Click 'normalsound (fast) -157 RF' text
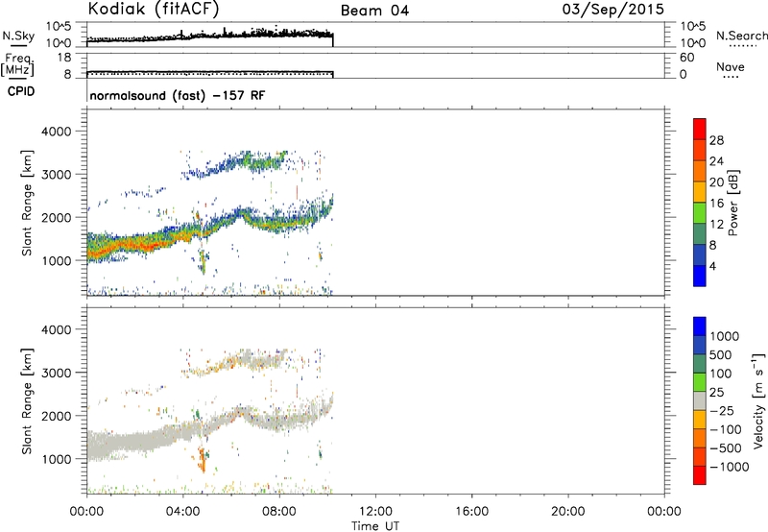Image resolution: width=768 pixels, height=532 pixels. (178, 95)
